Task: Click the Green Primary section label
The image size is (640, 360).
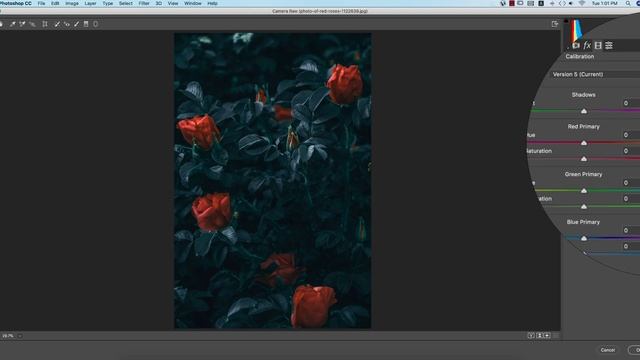Action: (584, 174)
